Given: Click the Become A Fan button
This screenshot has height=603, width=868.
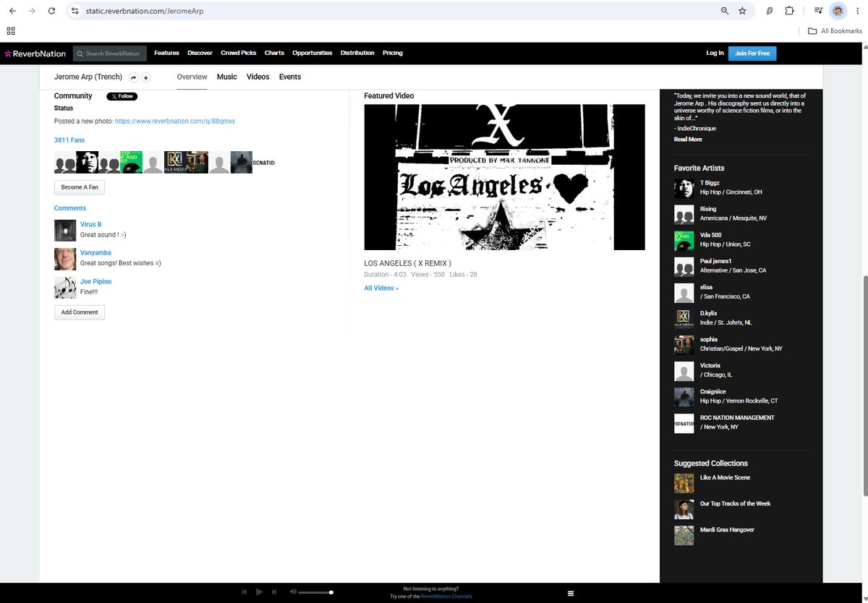Looking at the screenshot, I should point(80,187).
